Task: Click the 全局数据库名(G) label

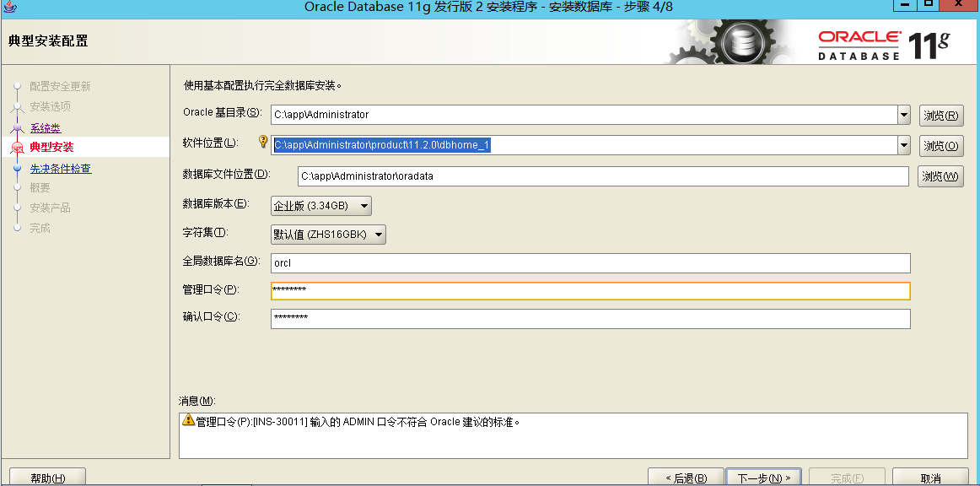Action: coord(221,261)
